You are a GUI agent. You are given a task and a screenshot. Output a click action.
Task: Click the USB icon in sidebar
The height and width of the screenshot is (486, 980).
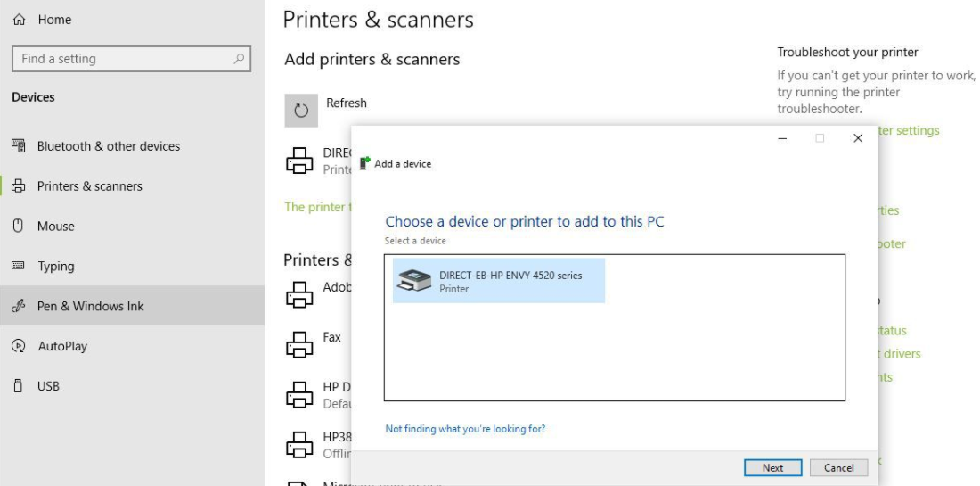[18, 386]
